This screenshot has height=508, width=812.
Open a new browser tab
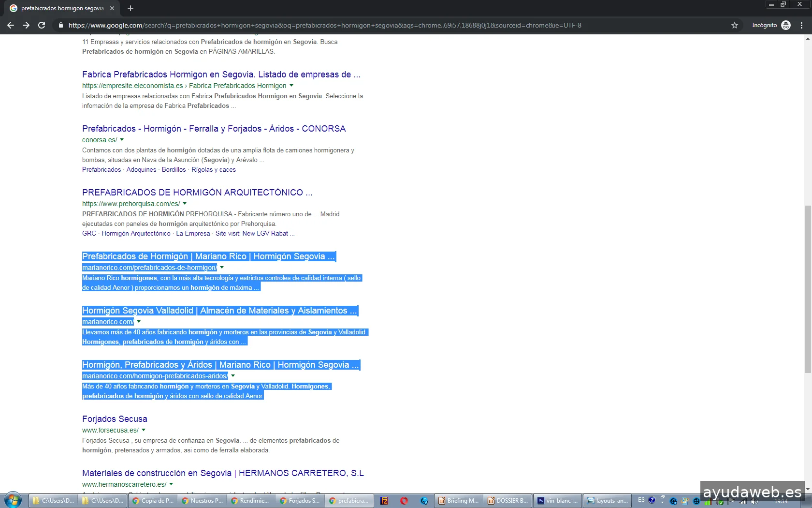130,8
